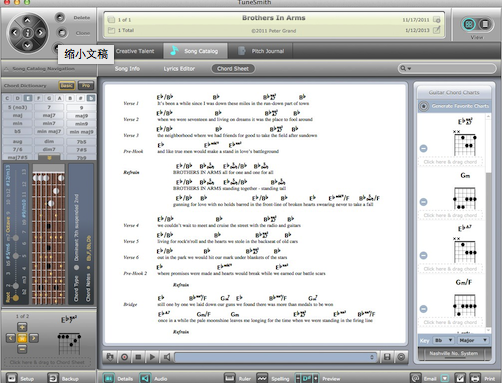Click transpose up plus stepper
The image size is (502, 383).
click(315, 378)
